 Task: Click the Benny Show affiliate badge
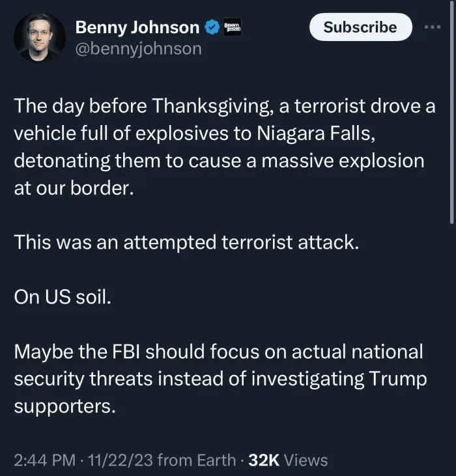232,27
